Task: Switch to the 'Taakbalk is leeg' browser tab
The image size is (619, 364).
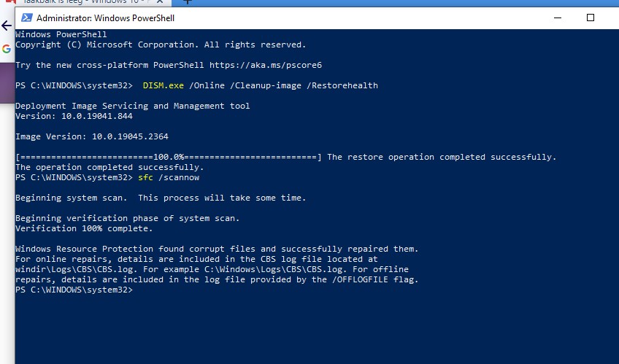Action: pos(80,2)
